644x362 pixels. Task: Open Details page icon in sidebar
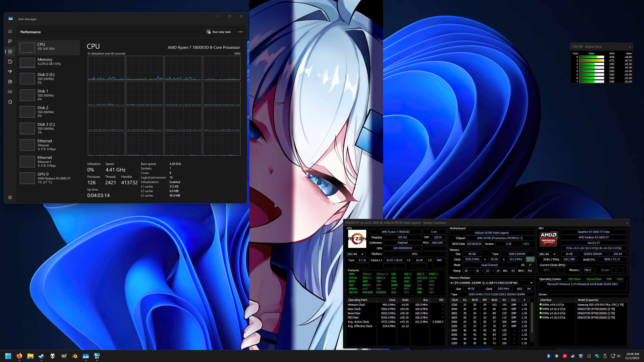(x=10, y=92)
